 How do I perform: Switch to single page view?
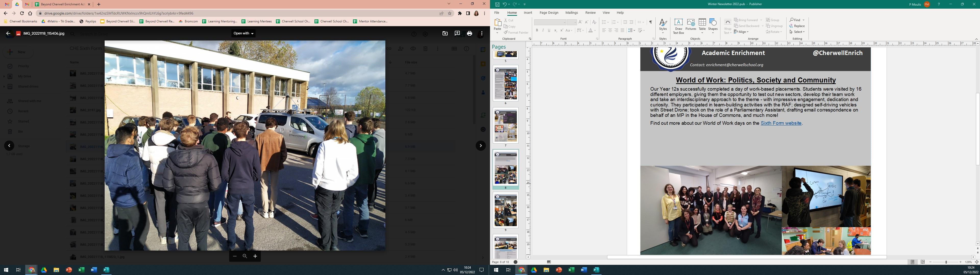(912, 262)
